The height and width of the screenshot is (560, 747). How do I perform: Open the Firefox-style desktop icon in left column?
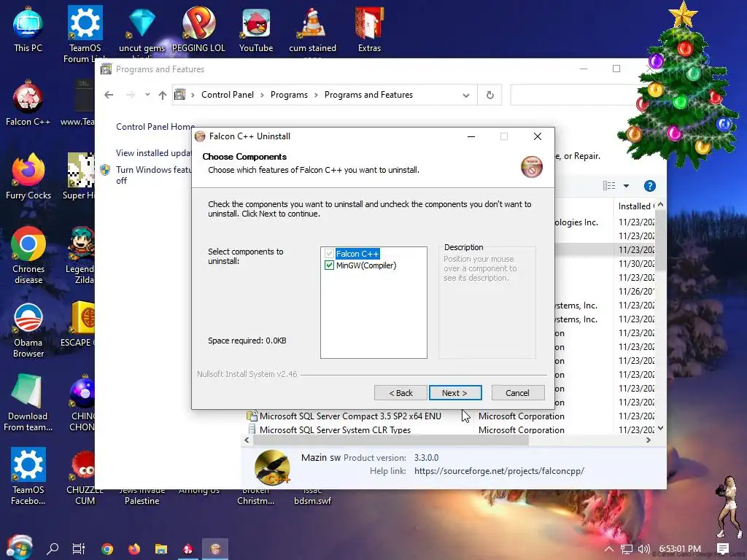pos(28,177)
